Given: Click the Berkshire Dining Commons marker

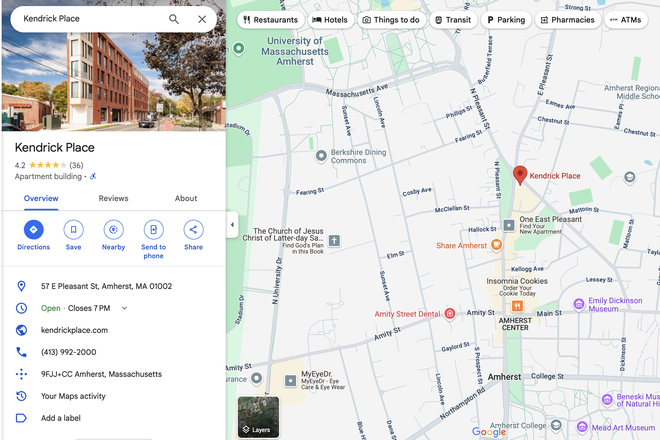Looking at the screenshot, I should tap(321, 156).
